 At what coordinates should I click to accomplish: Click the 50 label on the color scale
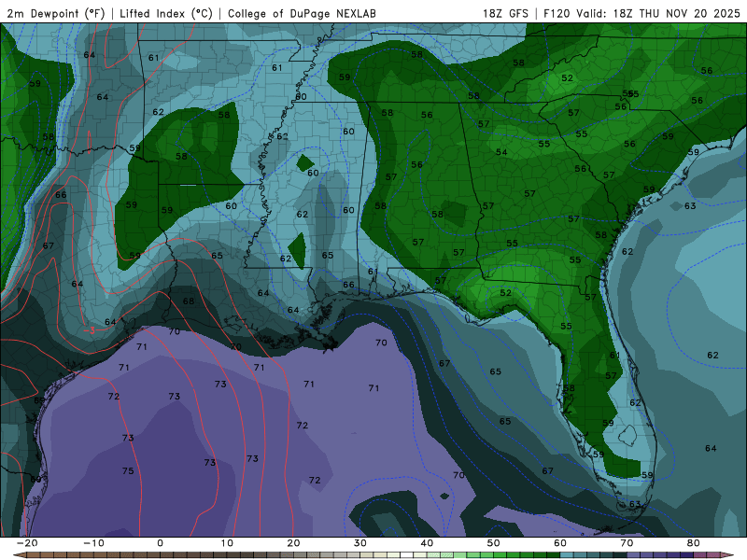(494, 543)
